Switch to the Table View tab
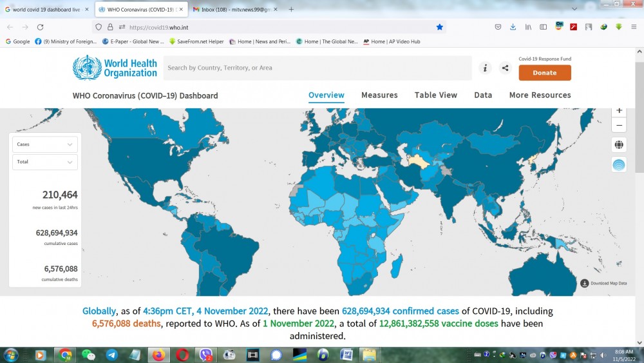This screenshot has width=644, height=363. point(435,95)
